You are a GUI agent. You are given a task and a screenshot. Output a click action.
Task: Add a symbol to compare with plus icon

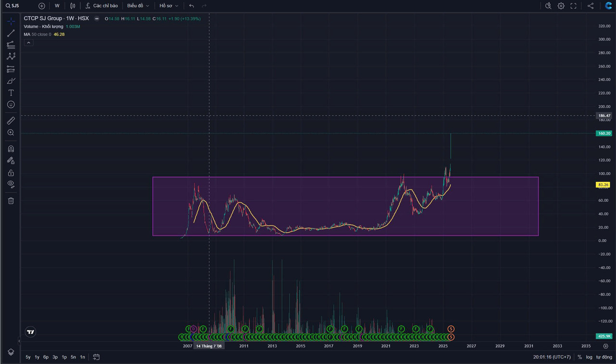(x=42, y=6)
